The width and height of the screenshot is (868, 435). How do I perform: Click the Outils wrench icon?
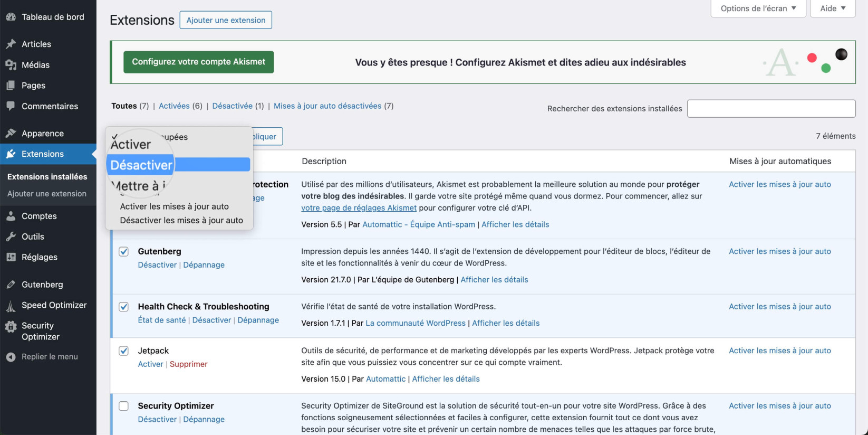[x=11, y=237]
